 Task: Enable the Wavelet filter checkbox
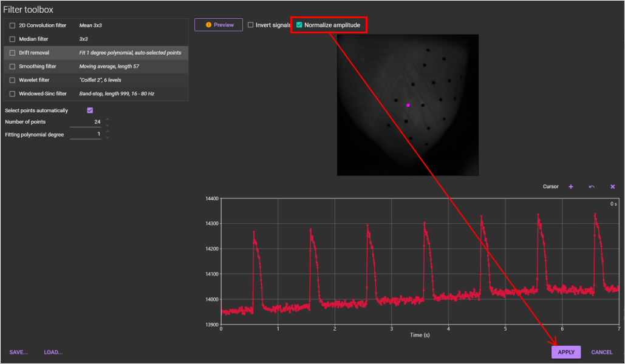pos(12,80)
